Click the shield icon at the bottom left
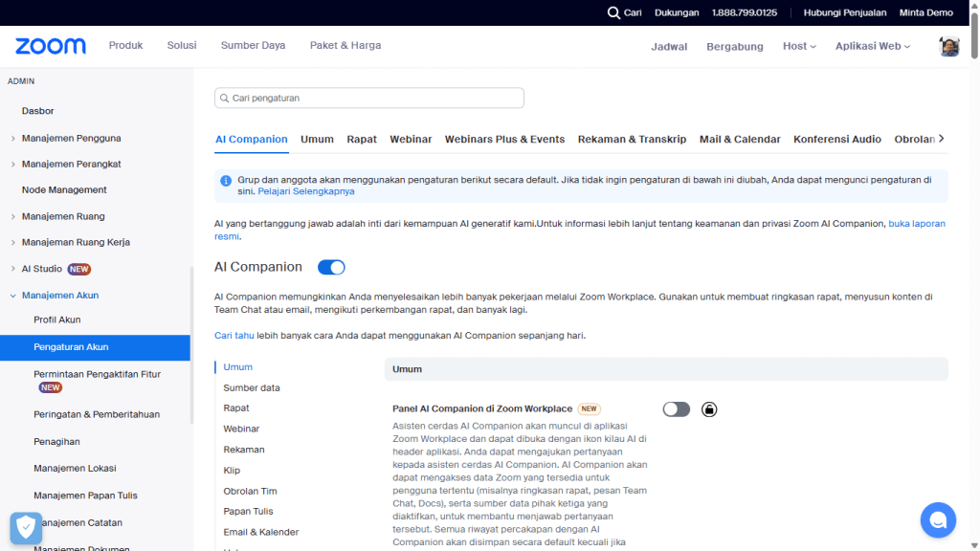Screen dimensions: 980x551 point(25,527)
